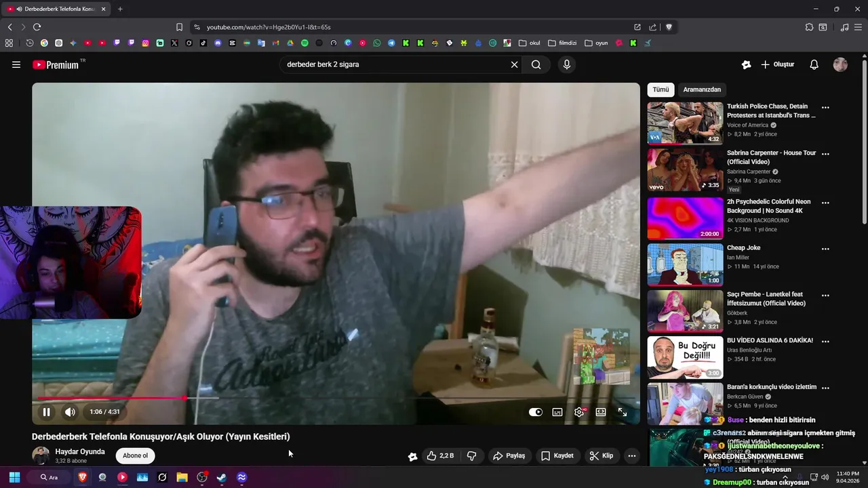Open the Haydar Oyunda channel name
The height and width of the screenshot is (488, 868).
80,451
